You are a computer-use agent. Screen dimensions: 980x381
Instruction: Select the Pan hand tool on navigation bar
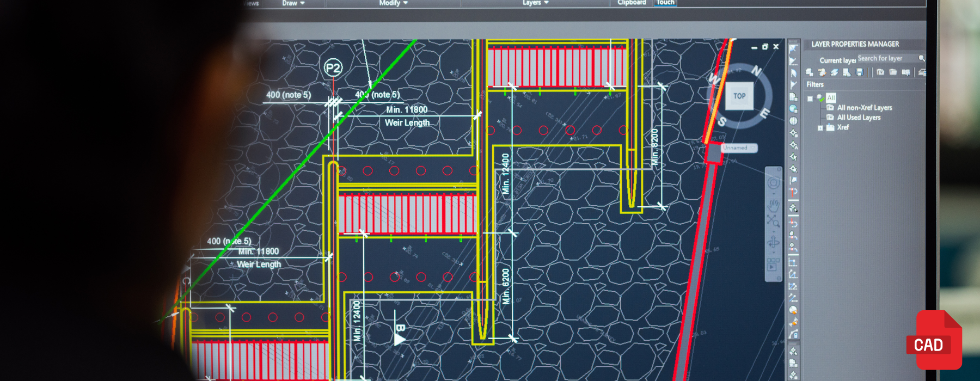tap(773, 205)
